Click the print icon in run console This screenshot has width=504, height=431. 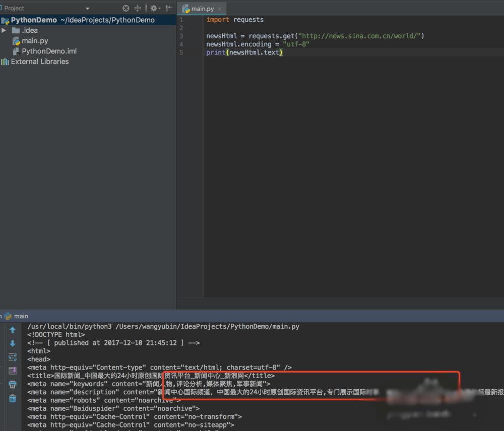click(13, 385)
